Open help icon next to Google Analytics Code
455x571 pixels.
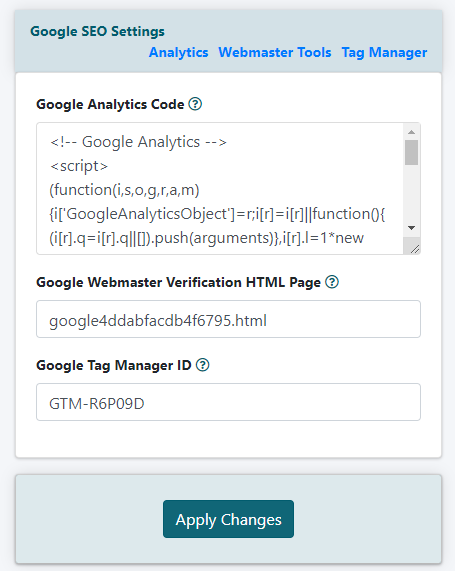point(195,104)
